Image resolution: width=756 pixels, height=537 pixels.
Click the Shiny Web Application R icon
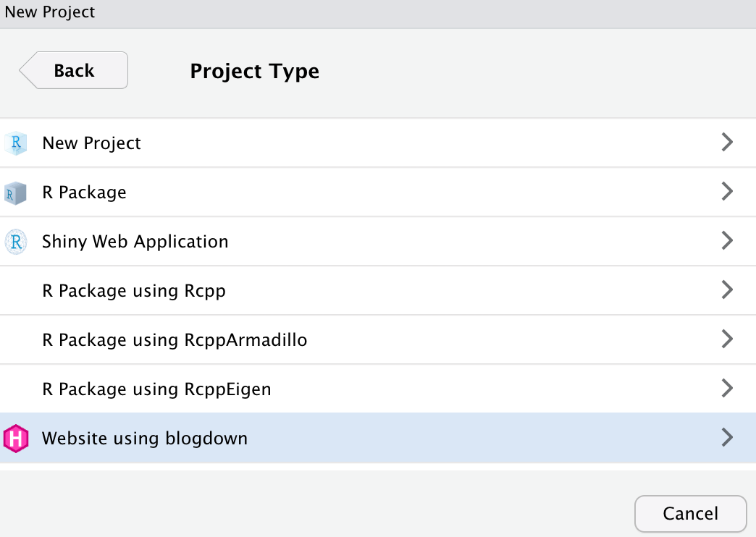[16, 242]
